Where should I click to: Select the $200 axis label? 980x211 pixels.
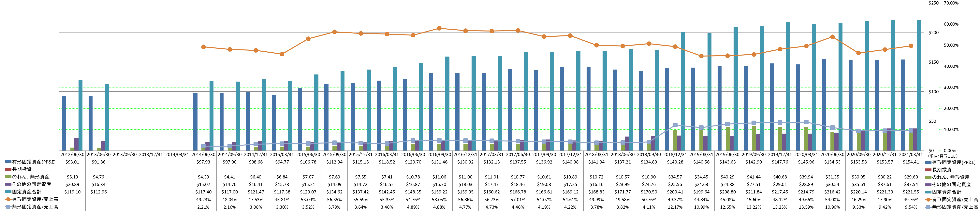pos(934,33)
